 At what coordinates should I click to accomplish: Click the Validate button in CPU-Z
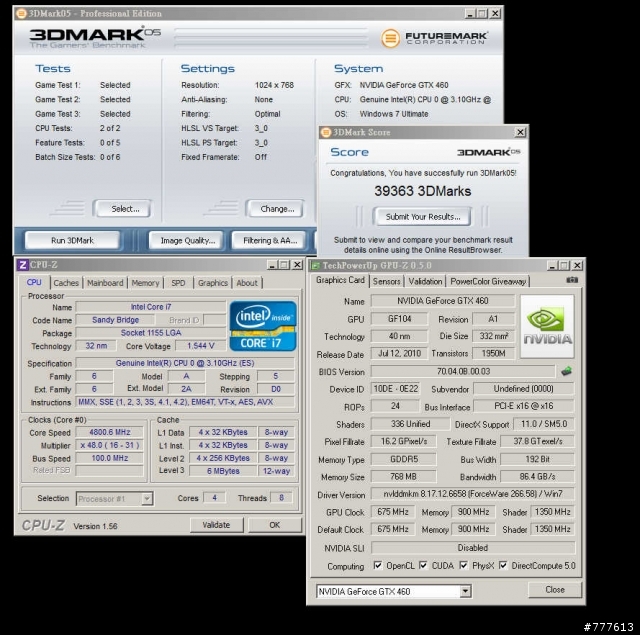pyautogui.click(x=216, y=524)
